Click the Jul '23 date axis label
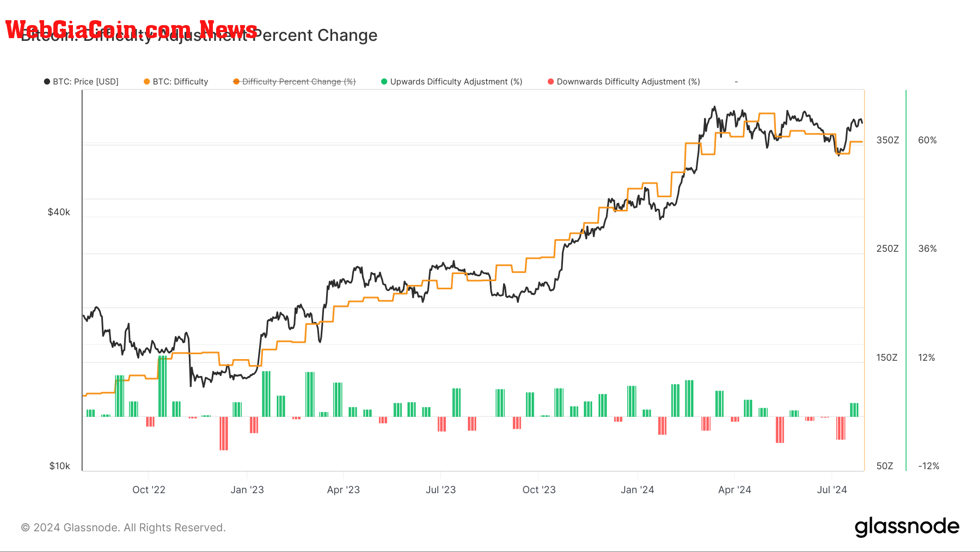Screen dimensions: 980x552 [x=440, y=490]
